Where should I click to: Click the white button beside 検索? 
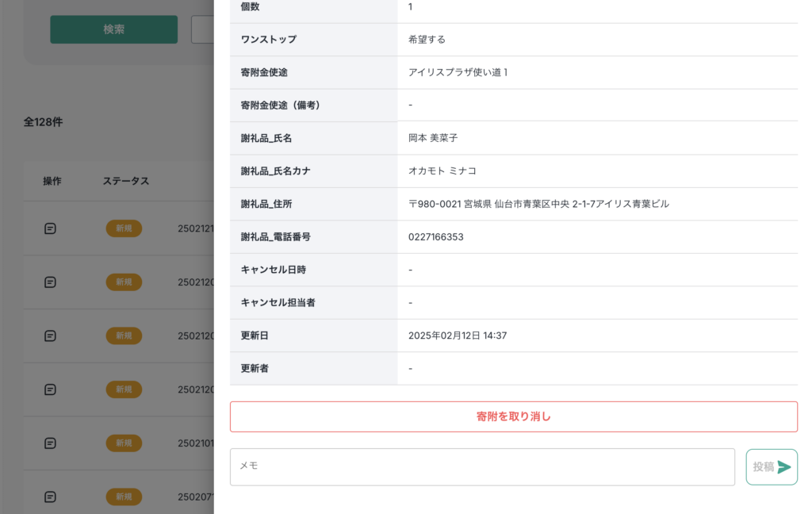[202, 29]
